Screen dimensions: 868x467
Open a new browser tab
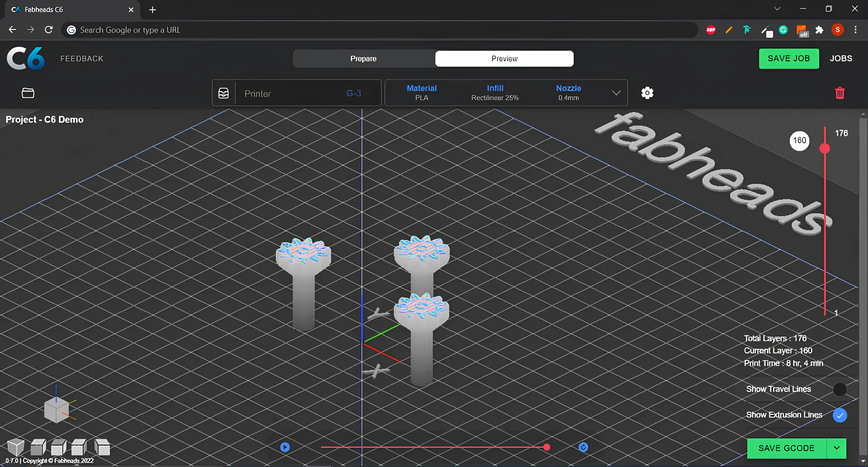point(152,10)
